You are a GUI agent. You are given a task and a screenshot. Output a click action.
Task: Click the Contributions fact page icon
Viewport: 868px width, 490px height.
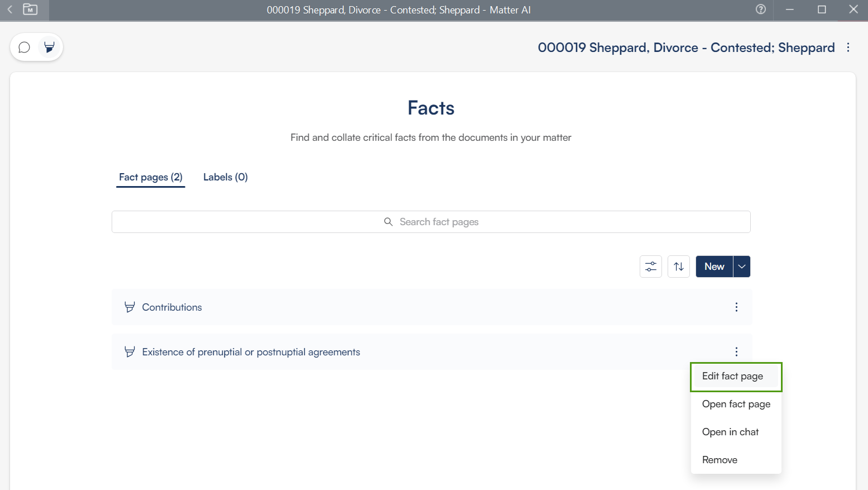click(130, 307)
